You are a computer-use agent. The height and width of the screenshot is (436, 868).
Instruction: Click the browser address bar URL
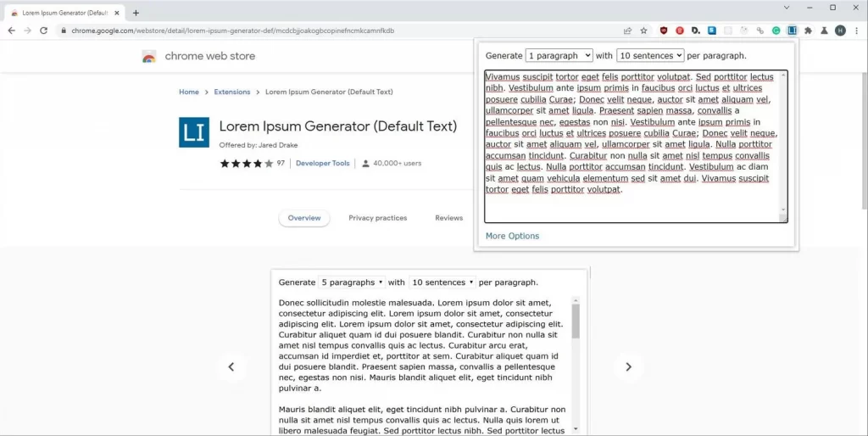232,31
